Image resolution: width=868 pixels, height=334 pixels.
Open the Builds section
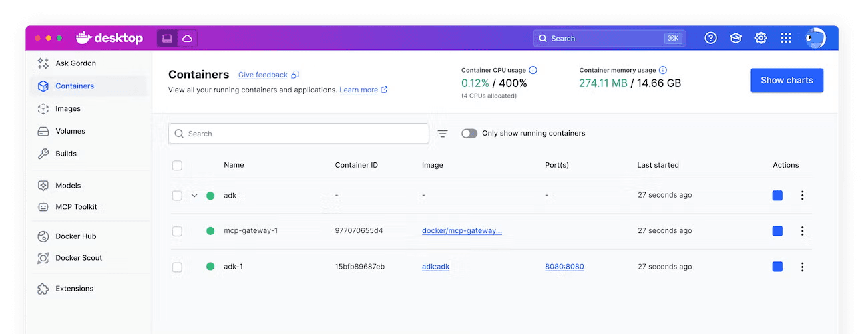tap(87, 154)
